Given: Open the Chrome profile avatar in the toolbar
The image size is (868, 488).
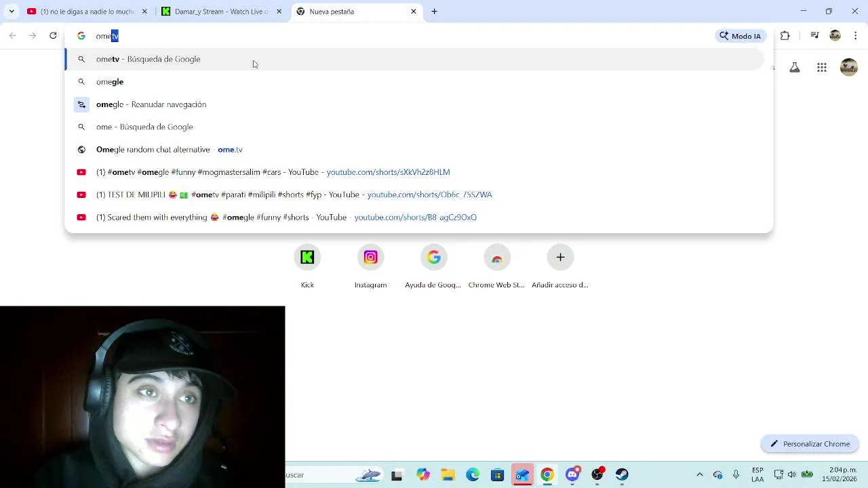Looking at the screenshot, I should (835, 36).
